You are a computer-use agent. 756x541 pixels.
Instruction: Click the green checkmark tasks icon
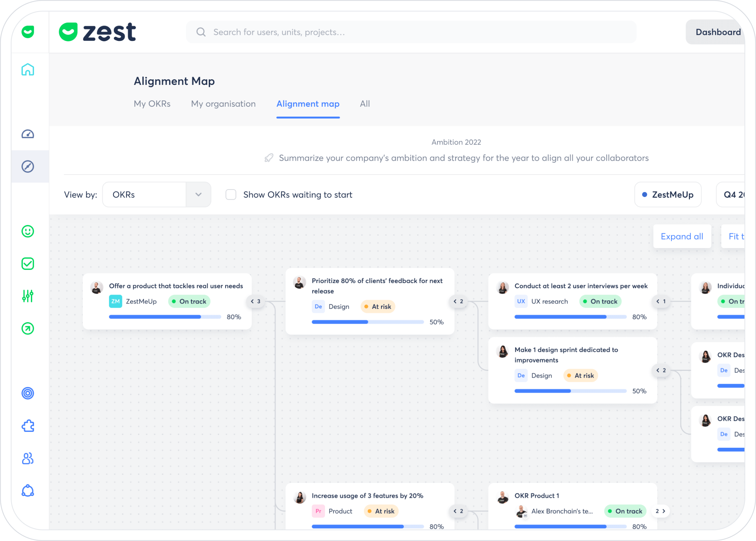coord(28,264)
